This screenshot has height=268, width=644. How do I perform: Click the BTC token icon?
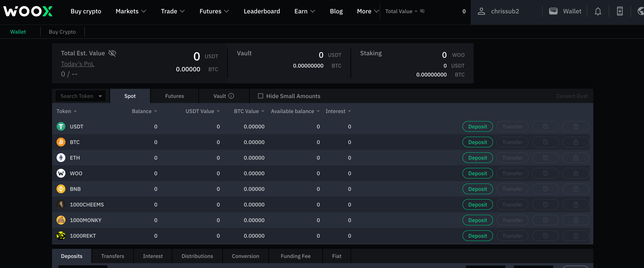point(61,142)
